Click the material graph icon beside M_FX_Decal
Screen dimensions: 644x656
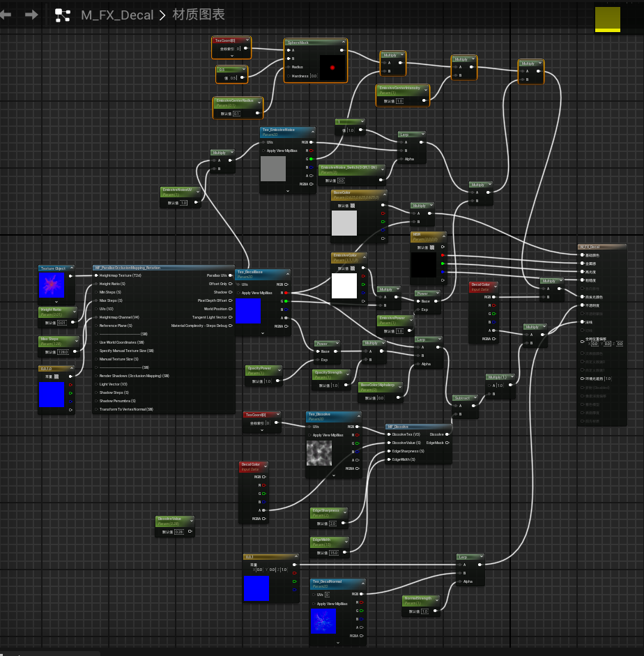(x=63, y=15)
